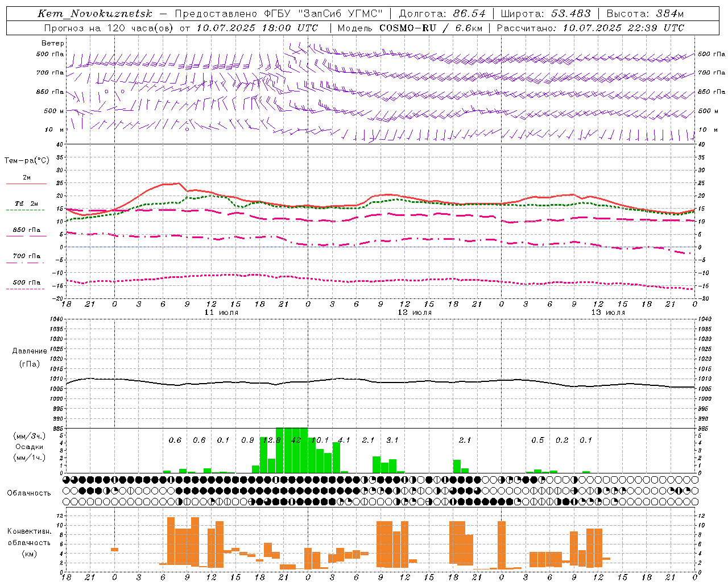The height and width of the screenshot is (582, 728).
Task: Select the 'Прогноз на 120 часа(ов)' forecast text
Action: (x=109, y=28)
